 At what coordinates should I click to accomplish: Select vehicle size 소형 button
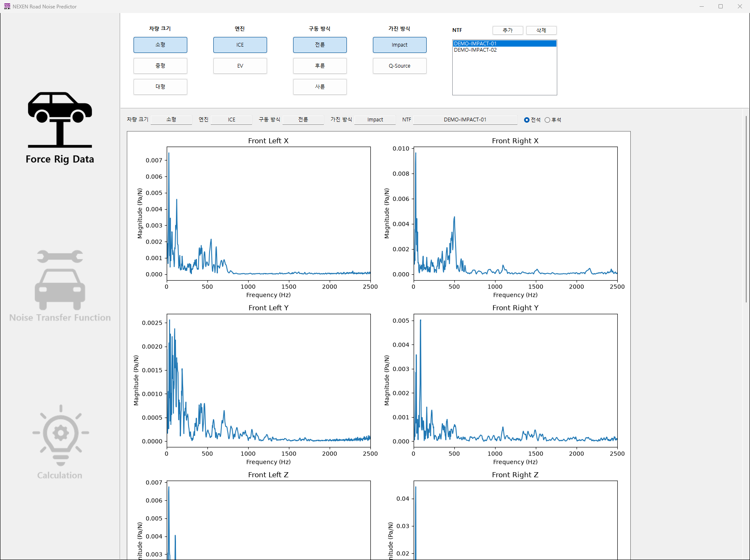click(160, 45)
